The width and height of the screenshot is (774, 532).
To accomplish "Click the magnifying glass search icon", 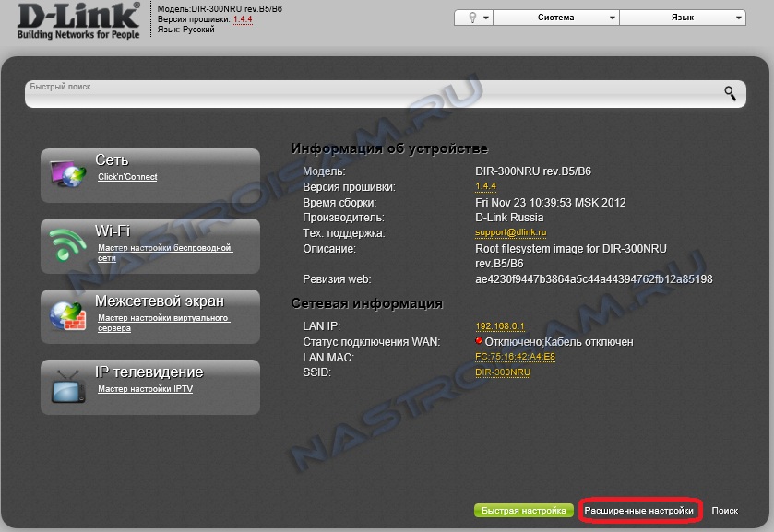I will [x=730, y=93].
